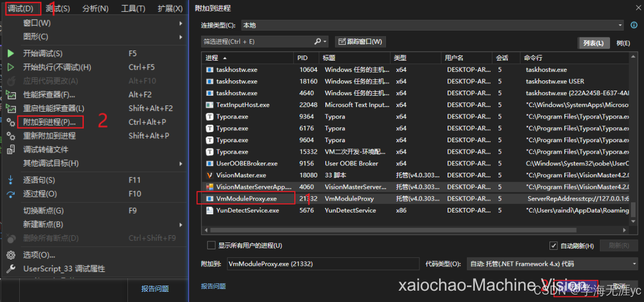This screenshot has width=644, height=302.
Task: Click Typora icon in PID 9364 row
Action: click(x=209, y=117)
